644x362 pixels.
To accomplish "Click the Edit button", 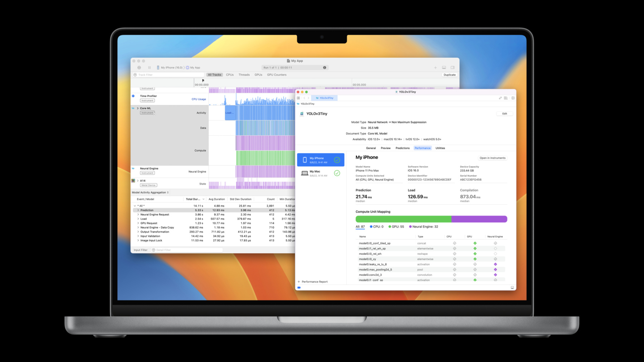I will (x=504, y=114).
